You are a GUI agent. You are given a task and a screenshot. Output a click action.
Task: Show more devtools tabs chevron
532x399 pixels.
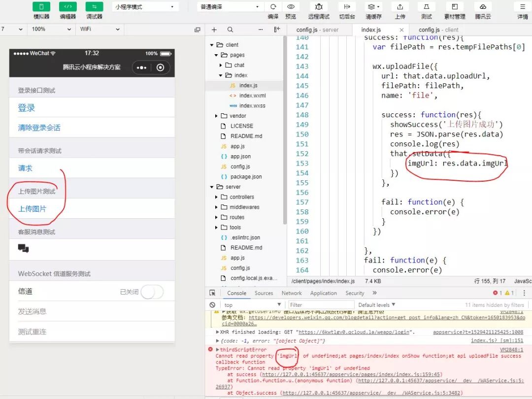(374, 293)
